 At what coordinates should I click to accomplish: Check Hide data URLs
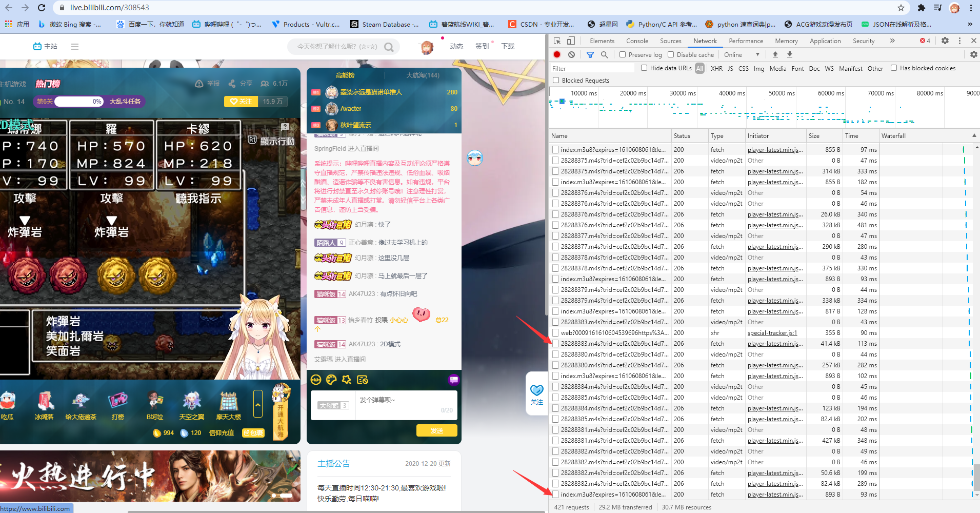click(x=644, y=68)
